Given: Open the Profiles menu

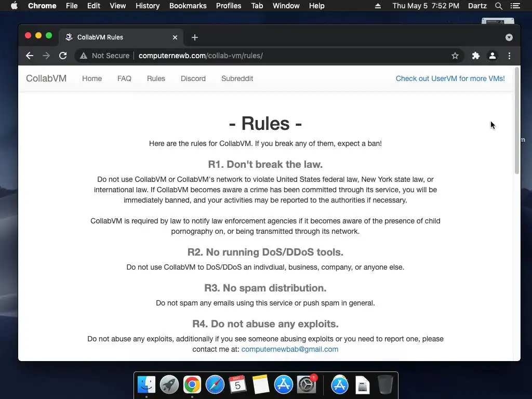Looking at the screenshot, I should 229,6.
